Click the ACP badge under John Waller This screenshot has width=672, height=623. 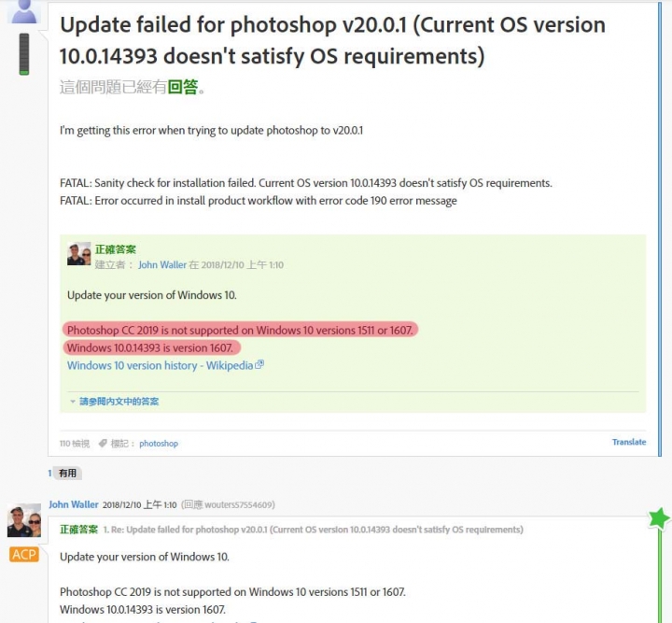24,555
